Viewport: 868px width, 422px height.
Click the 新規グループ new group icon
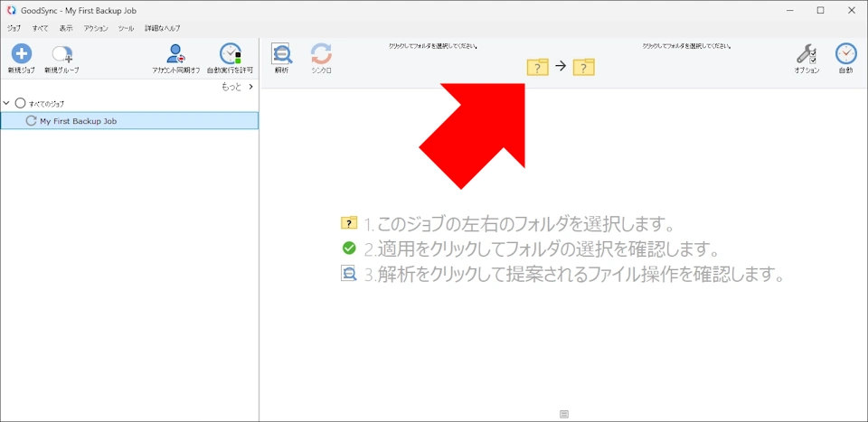[x=62, y=54]
